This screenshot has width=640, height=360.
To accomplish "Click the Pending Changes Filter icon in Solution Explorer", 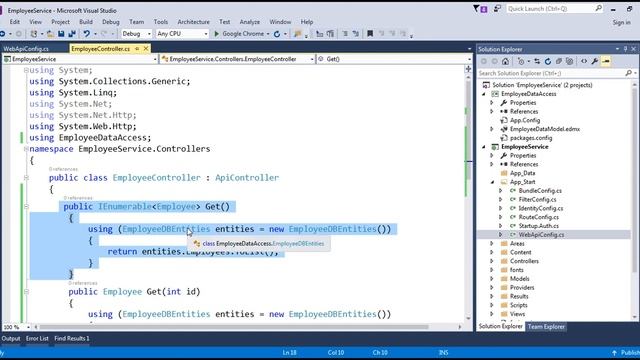I will (521, 61).
